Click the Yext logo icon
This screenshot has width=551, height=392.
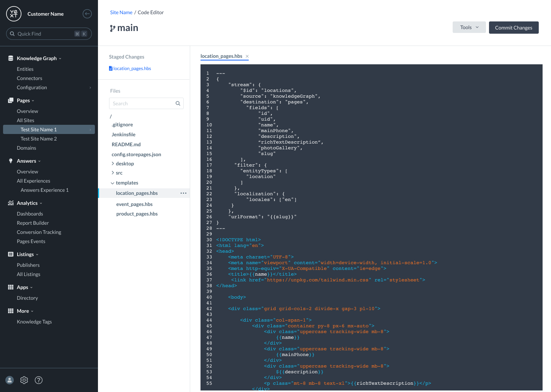coord(14,14)
